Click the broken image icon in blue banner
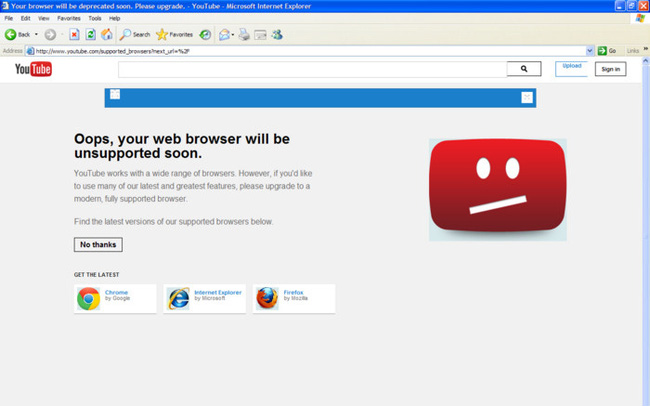The height and width of the screenshot is (406, 650). click(115, 95)
